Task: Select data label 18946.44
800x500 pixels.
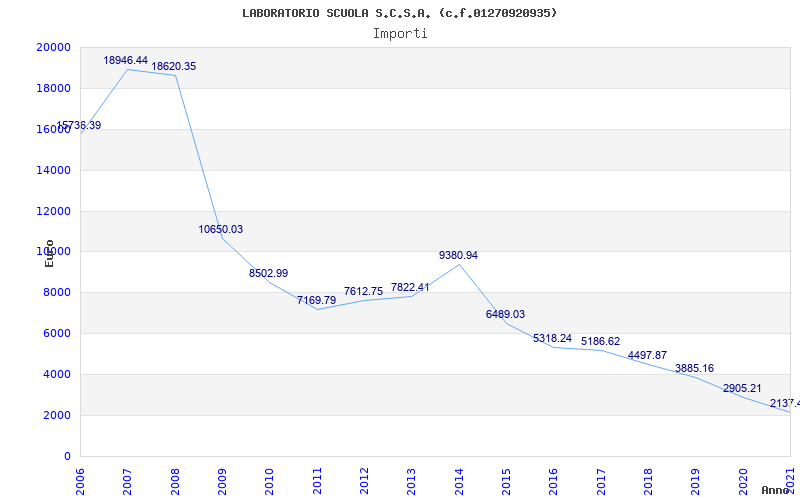Action: pyautogui.click(x=126, y=61)
